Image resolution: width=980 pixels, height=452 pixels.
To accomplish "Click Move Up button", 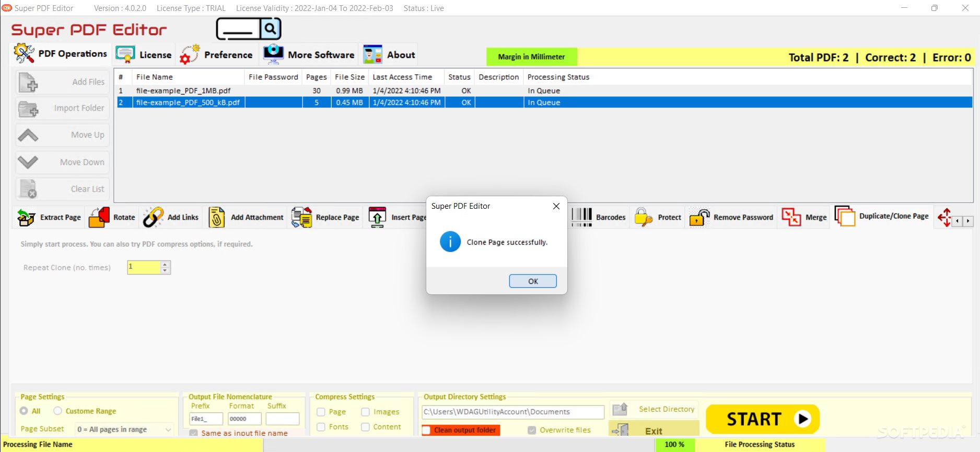I will pyautogui.click(x=62, y=135).
